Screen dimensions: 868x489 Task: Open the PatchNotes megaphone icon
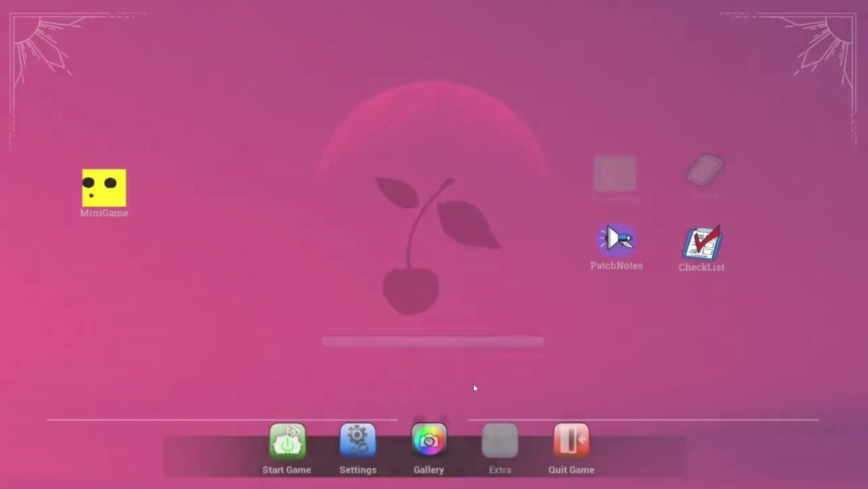point(616,240)
